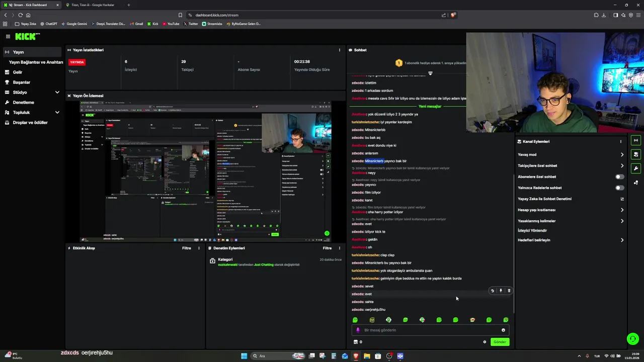The width and height of the screenshot is (644, 362).
Task: Toggle Yalnızca ifadelerle sohbet switch
Action: pyautogui.click(x=620, y=188)
